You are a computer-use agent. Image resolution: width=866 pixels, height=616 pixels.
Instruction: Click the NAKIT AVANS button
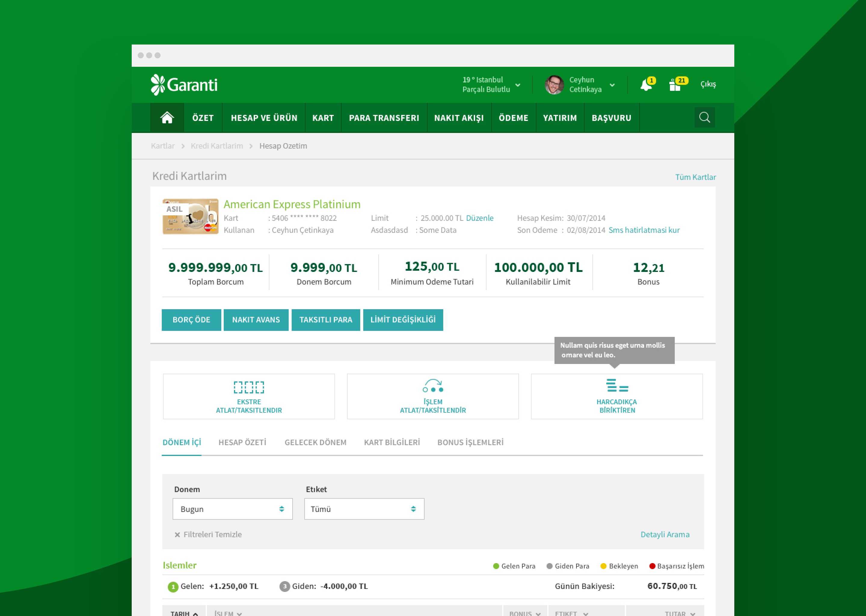point(256,320)
